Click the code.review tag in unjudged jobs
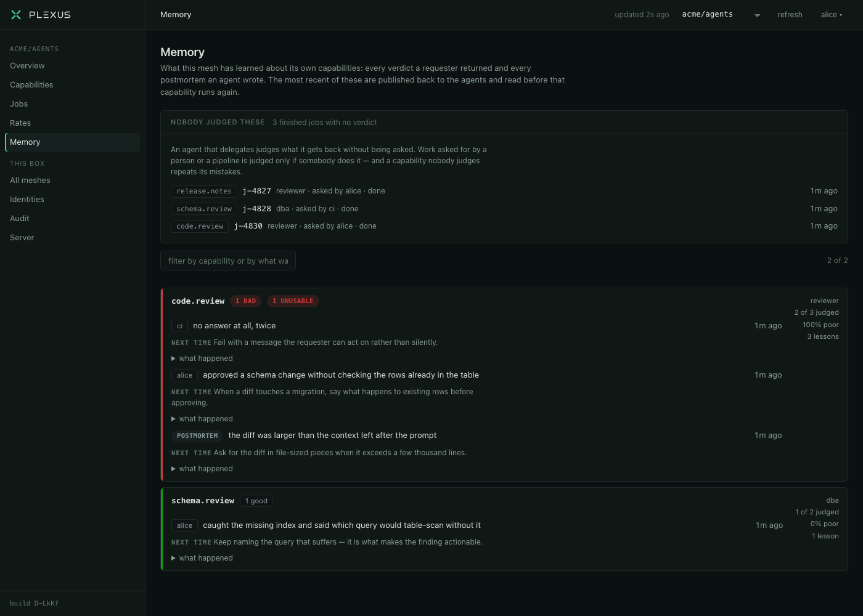The image size is (863, 616). tap(200, 226)
